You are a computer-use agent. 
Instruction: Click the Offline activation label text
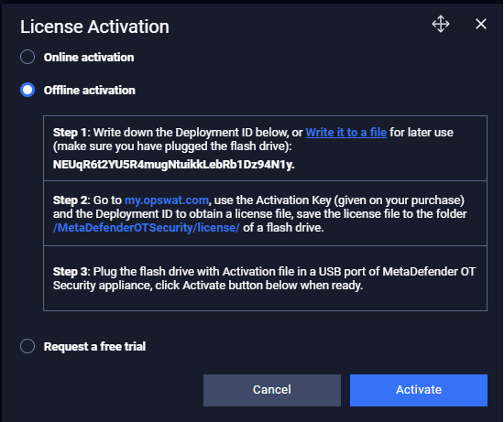[x=90, y=91]
